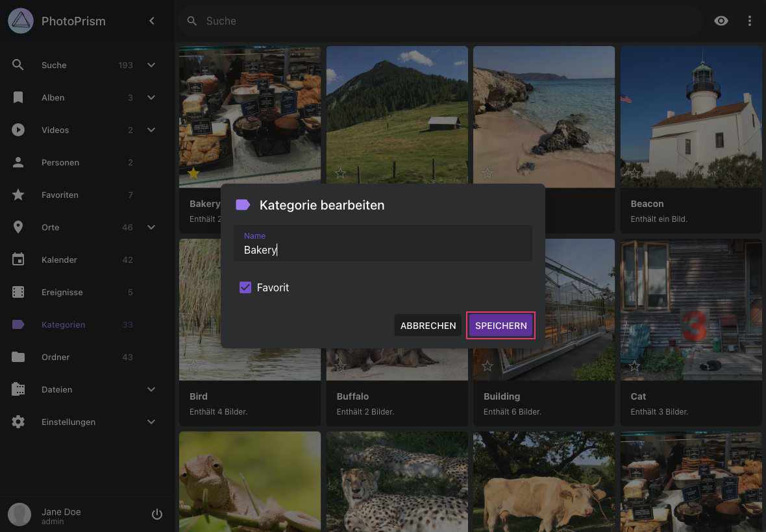766x532 pixels.
Task: Toggle the favorite star on the Cat category
Action: click(634, 365)
